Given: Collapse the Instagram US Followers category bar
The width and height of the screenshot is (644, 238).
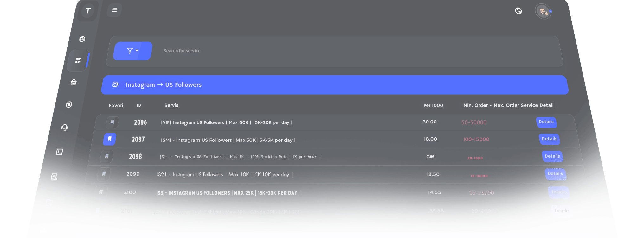Looking at the screenshot, I should (335, 85).
